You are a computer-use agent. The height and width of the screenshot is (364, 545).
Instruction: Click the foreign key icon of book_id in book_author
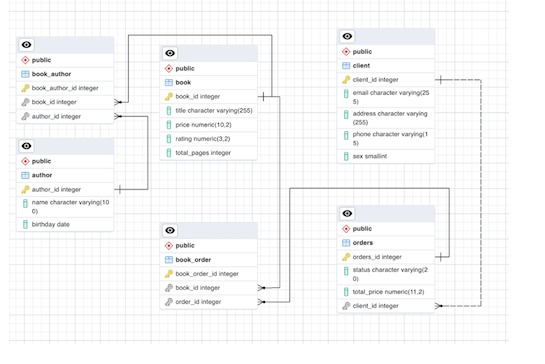[x=25, y=102]
